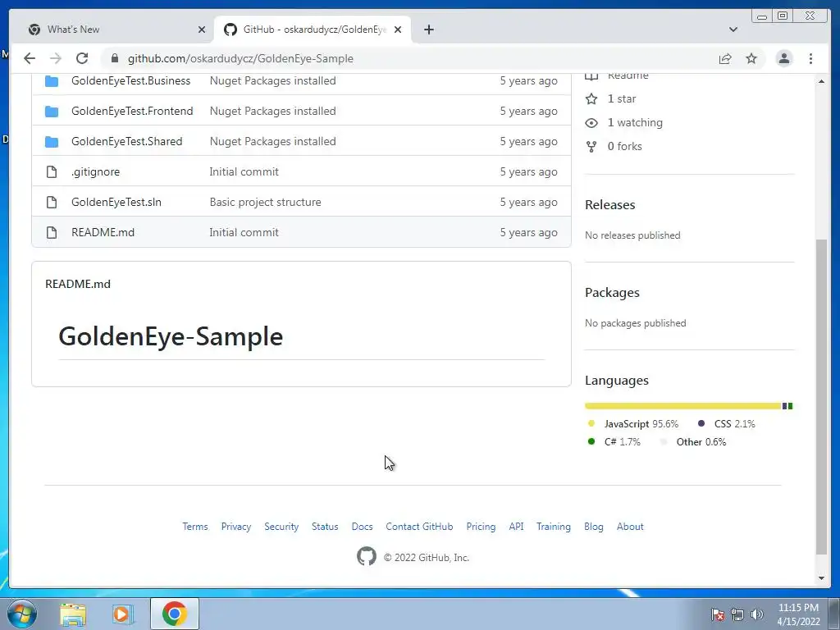Open the Chrome three-dot menu
840x630 pixels.
(x=810, y=58)
